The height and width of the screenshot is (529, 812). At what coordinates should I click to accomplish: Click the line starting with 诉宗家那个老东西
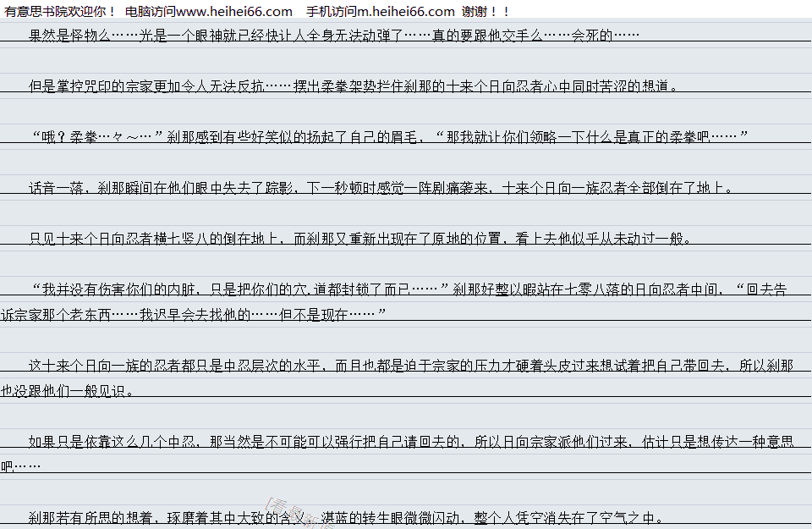[193, 315]
